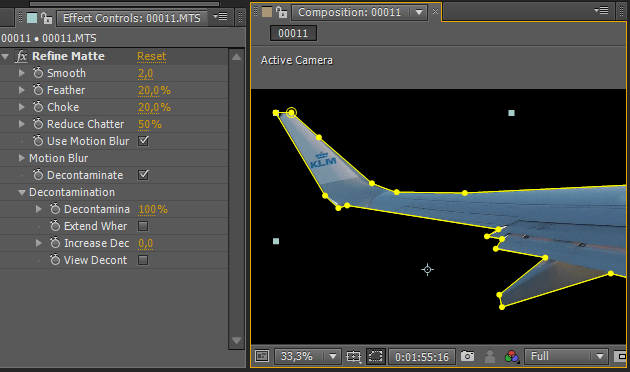Click the Increase Decontamination Radius stopwatch
630x372 pixels.
[x=55, y=243]
